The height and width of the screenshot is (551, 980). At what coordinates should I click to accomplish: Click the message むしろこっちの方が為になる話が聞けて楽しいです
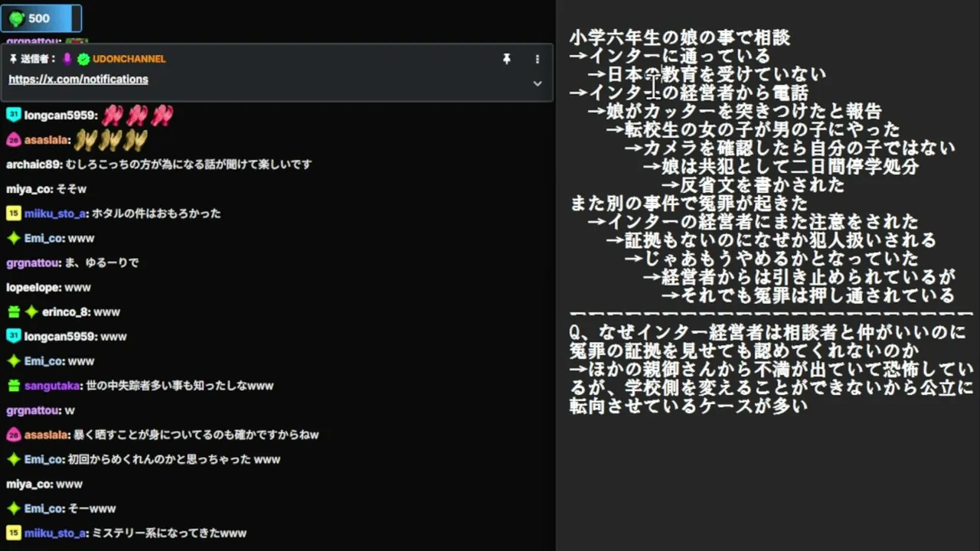coord(189,165)
